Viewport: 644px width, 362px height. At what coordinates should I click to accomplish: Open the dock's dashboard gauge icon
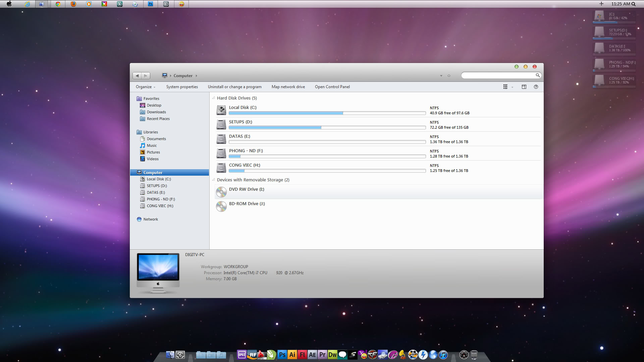coord(464,355)
